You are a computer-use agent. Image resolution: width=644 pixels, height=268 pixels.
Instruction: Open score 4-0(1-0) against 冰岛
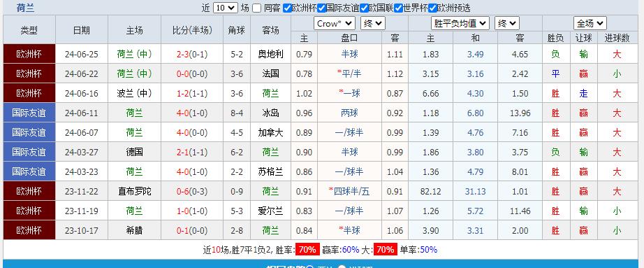(192, 113)
